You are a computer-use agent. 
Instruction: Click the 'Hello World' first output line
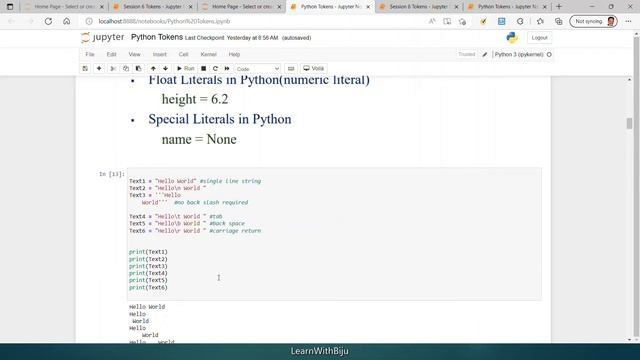(x=147, y=307)
